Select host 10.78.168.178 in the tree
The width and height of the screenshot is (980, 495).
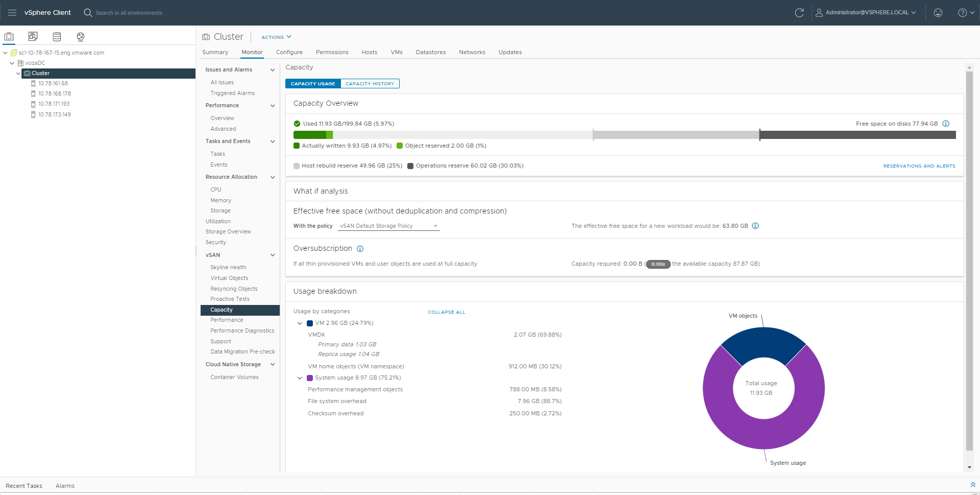click(x=55, y=93)
